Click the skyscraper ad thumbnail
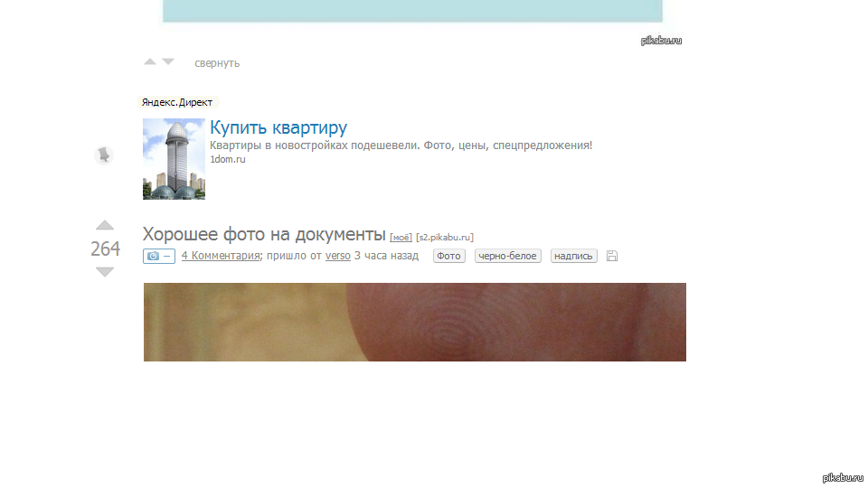 coord(174,159)
